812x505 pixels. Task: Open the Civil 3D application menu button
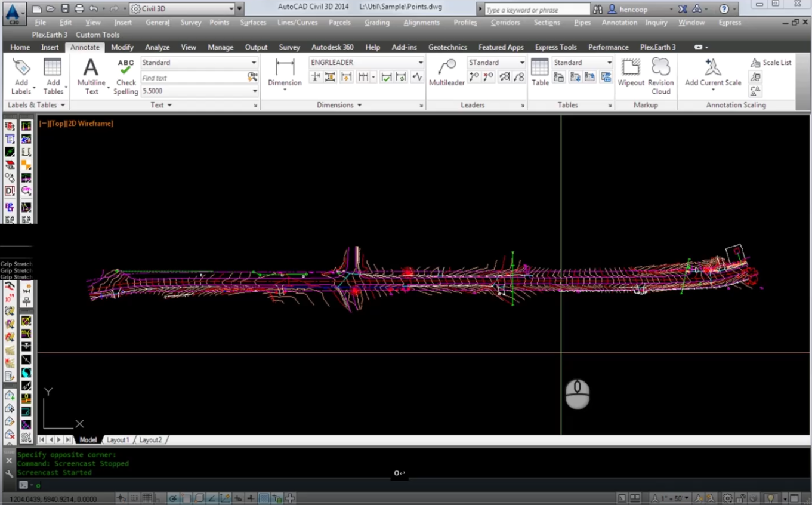13,13
